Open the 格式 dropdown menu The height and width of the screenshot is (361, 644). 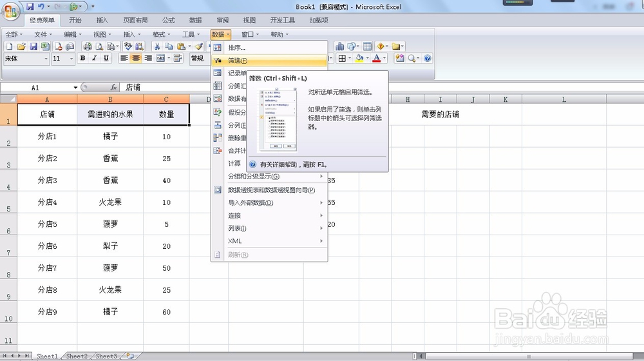161,34
